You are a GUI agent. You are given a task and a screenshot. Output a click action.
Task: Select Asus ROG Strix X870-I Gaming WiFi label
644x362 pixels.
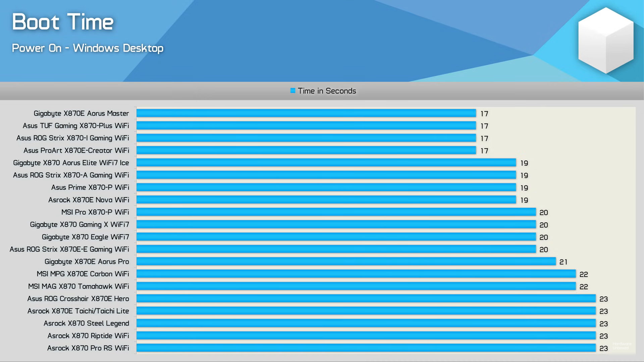pos(73,138)
